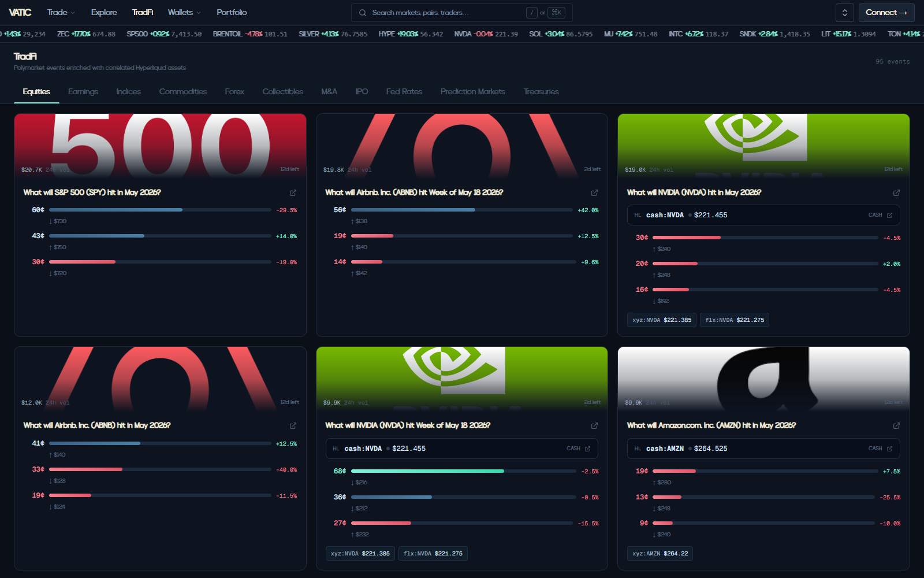Open external link for NVIDIA May 2026 card
Screen dimensions: 924x578
pos(896,192)
